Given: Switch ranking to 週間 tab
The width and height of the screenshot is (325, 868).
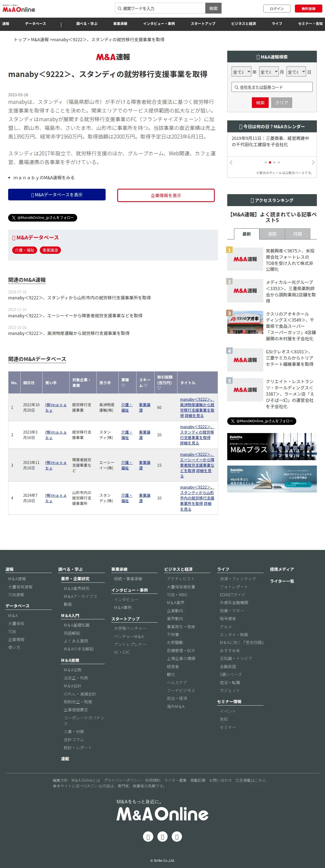Looking at the screenshot, I should 272,234.
